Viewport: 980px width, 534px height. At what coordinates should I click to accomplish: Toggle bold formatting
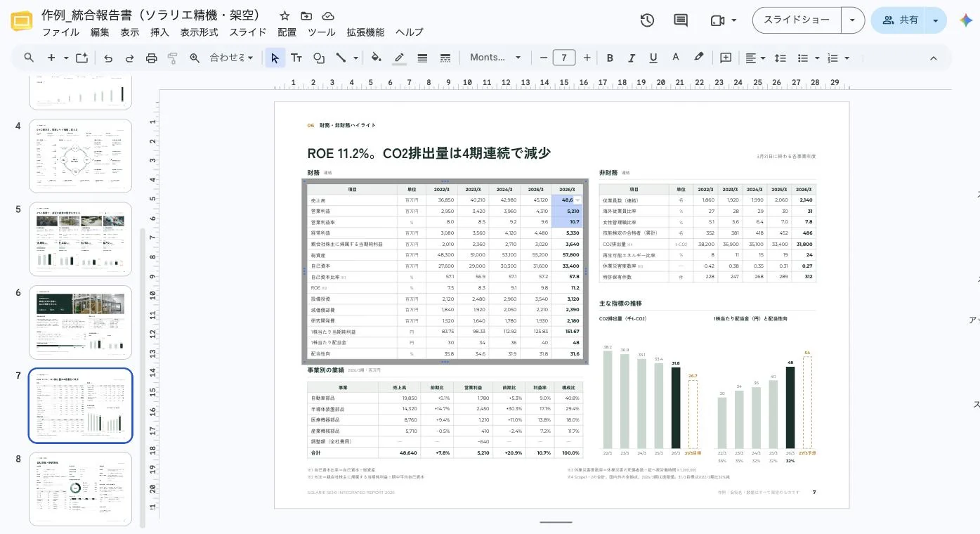coord(610,58)
